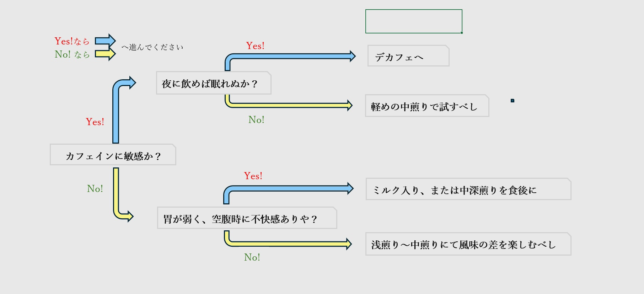This screenshot has height=294, width=644.
Task: Click the '軽めの中煎りで試すべし' result box
Action: point(426,106)
